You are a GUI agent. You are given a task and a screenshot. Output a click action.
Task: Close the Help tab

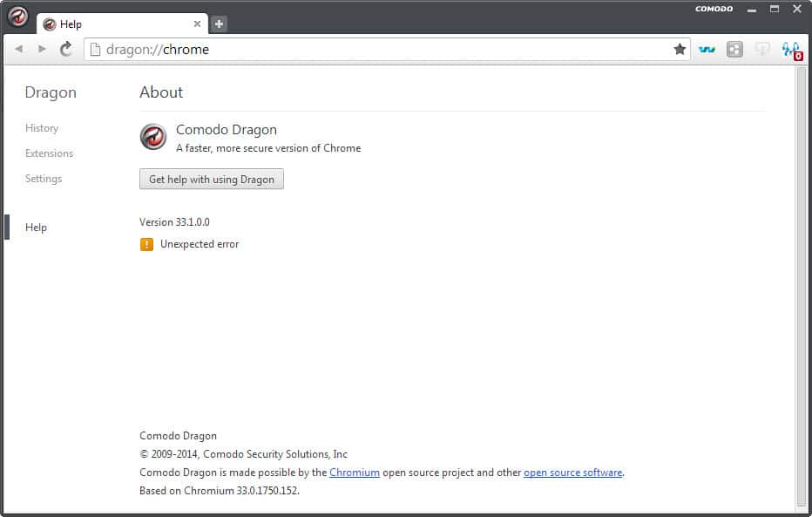pos(197,24)
